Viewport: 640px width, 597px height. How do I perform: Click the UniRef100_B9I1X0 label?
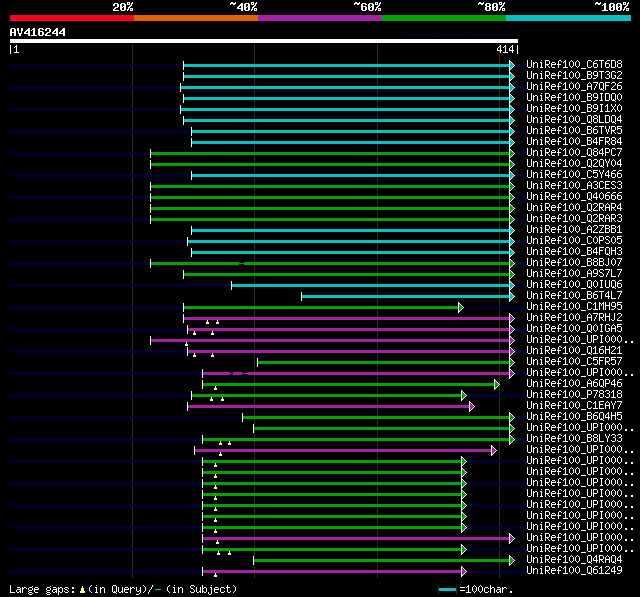574,109
